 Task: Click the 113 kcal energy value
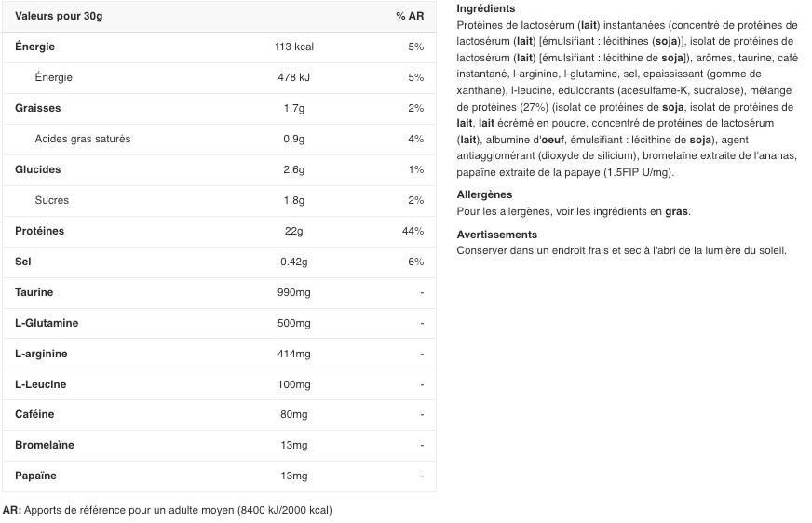(x=294, y=47)
